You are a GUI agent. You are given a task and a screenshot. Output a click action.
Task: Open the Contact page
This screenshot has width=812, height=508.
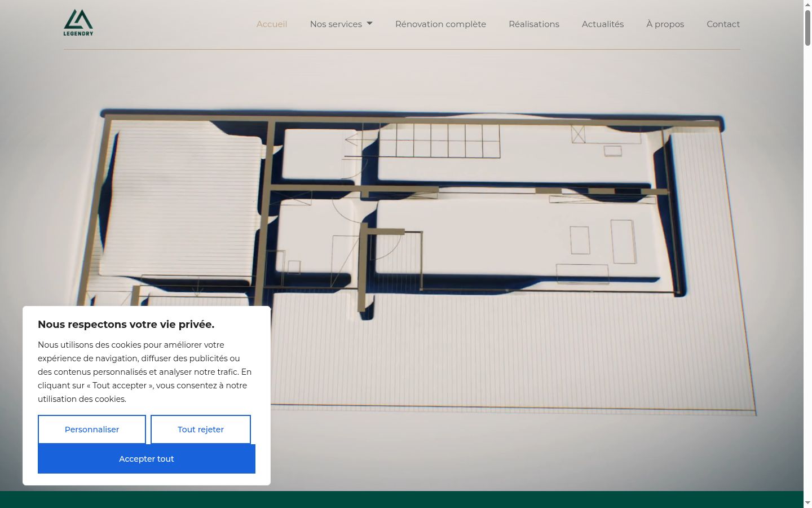pos(723,24)
